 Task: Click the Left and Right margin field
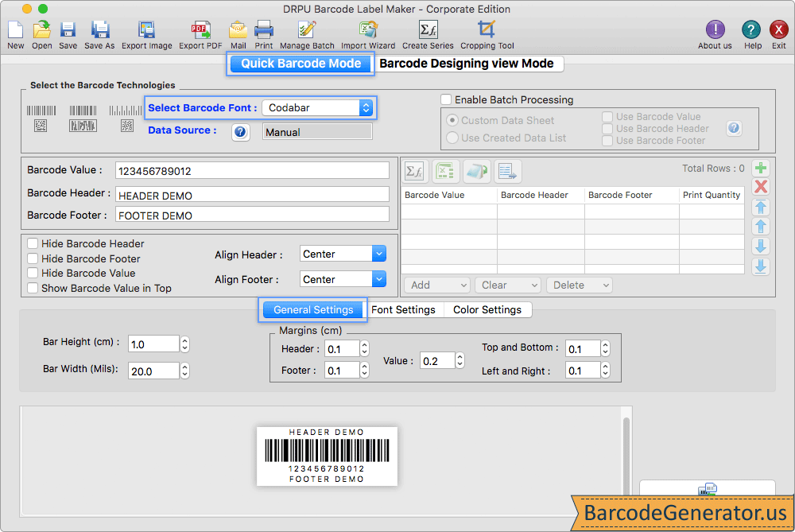pyautogui.click(x=583, y=371)
